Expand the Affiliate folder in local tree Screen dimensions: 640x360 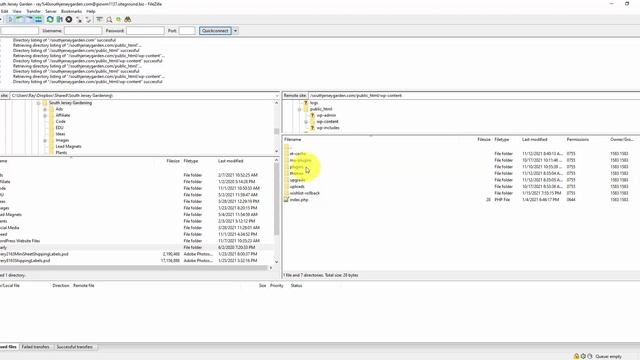(x=45, y=116)
